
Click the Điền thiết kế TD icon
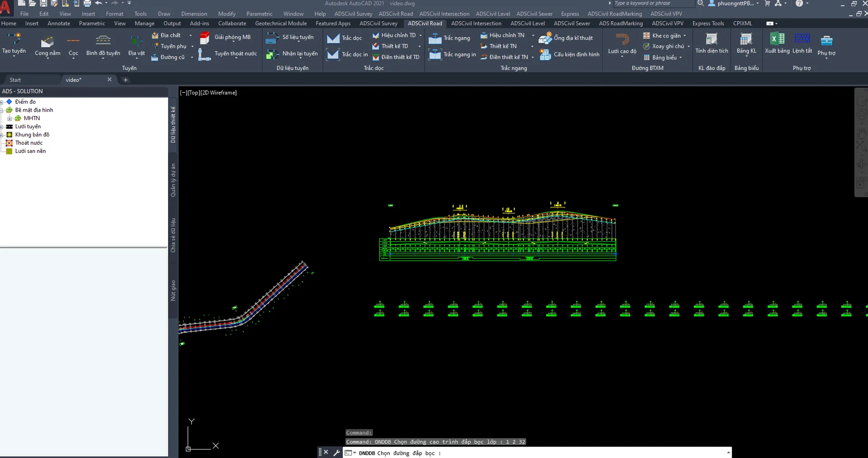(376, 57)
